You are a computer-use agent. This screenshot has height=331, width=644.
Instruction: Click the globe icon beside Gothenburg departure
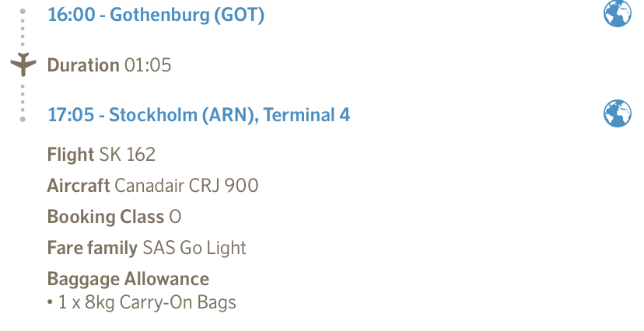coord(618,14)
